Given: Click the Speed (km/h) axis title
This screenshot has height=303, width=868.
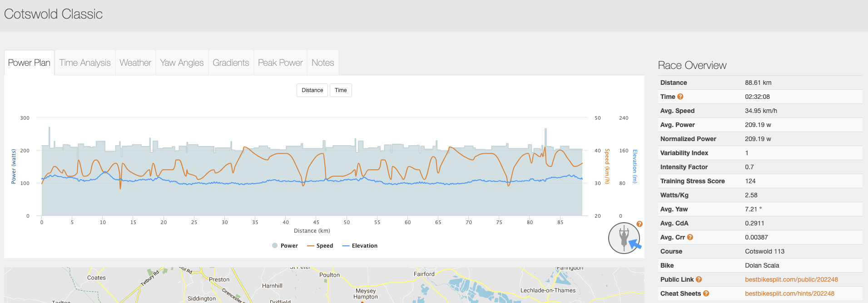Looking at the screenshot, I should 607,166.
